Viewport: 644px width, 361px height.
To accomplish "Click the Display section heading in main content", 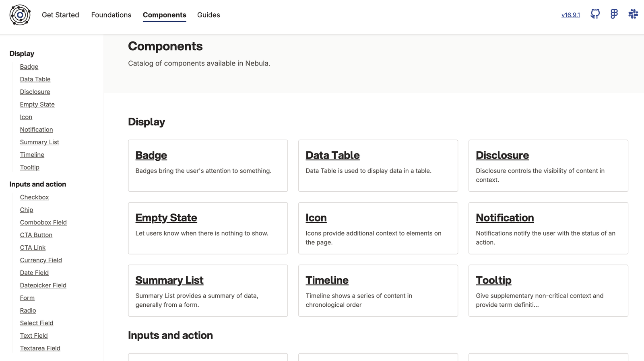I will 147,122.
